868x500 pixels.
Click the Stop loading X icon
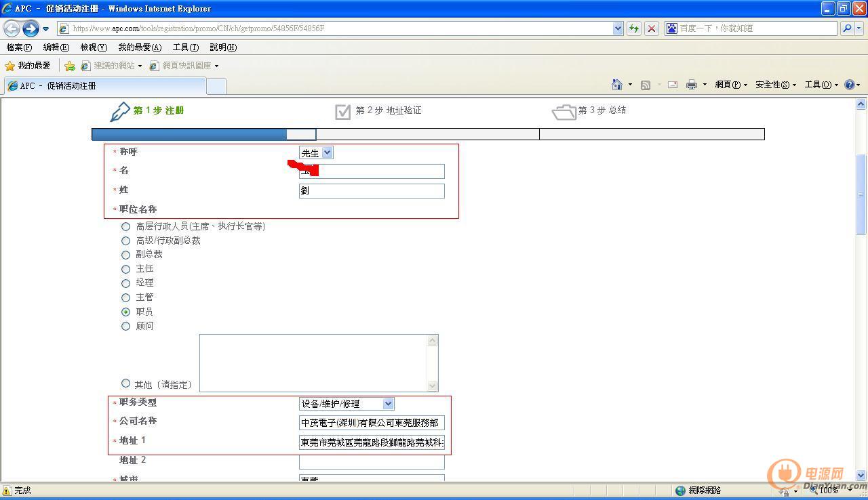click(652, 28)
